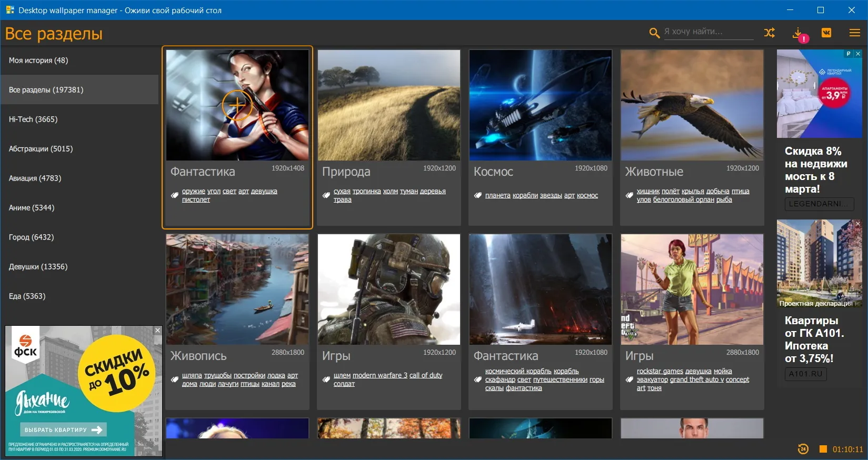Click the планета tag link
Image resolution: width=868 pixels, height=460 pixels.
[498, 195]
